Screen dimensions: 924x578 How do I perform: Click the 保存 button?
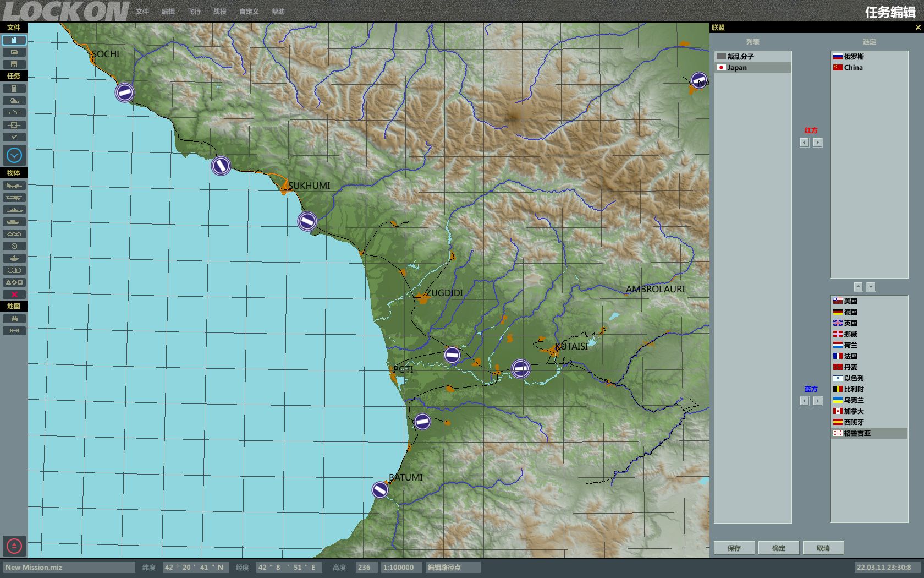click(x=734, y=548)
